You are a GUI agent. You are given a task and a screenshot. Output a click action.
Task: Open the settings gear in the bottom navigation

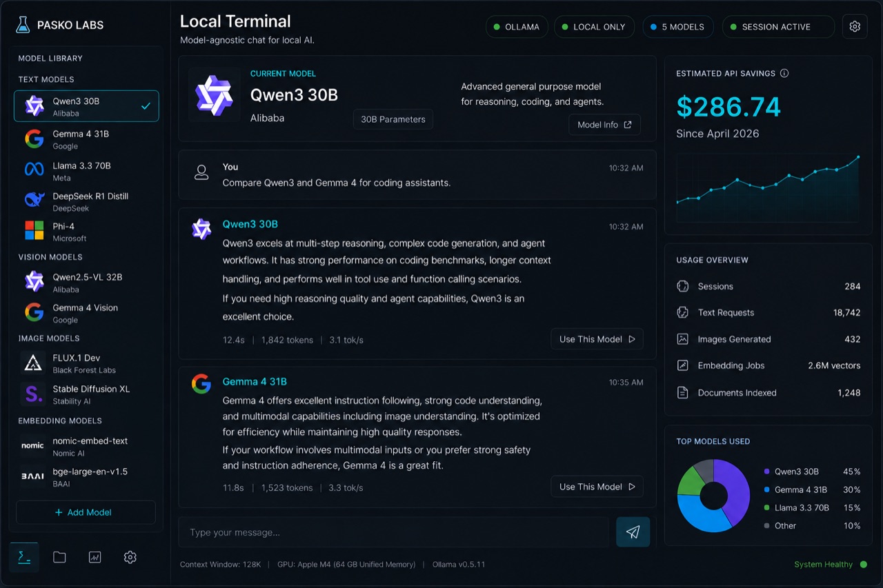pos(130,557)
